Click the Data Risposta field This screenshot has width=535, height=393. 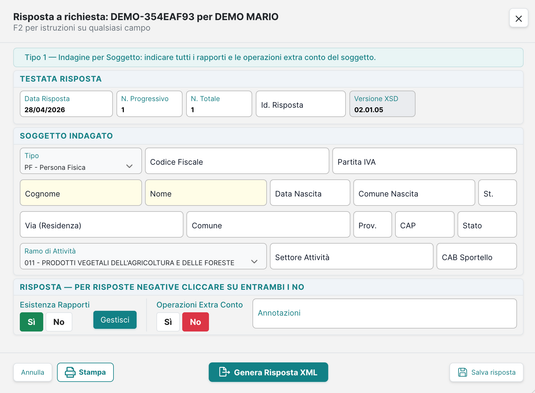pos(66,104)
